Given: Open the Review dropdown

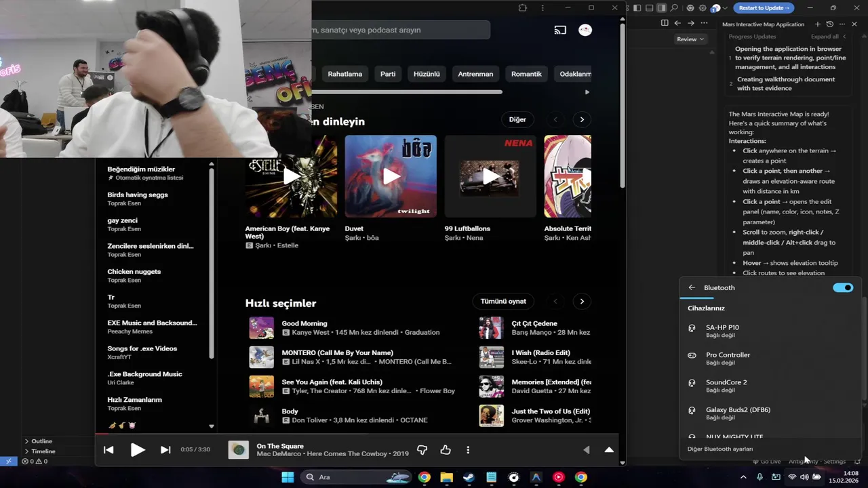Looking at the screenshot, I should tap(690, 39).
